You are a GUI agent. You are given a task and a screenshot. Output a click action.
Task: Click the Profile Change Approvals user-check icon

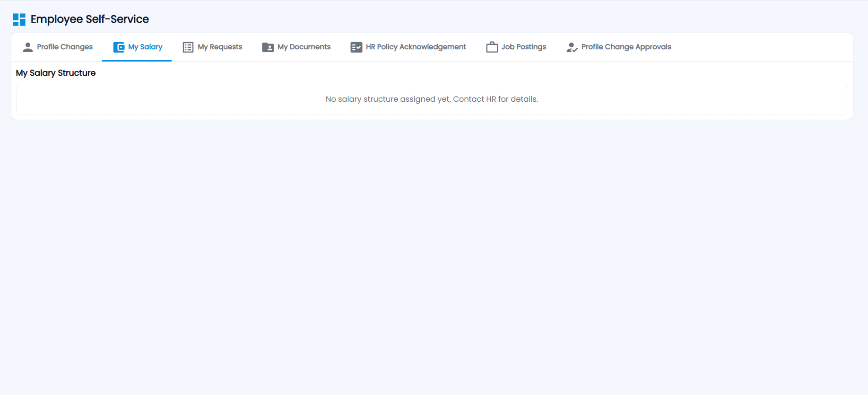click(x=572, y=47)
